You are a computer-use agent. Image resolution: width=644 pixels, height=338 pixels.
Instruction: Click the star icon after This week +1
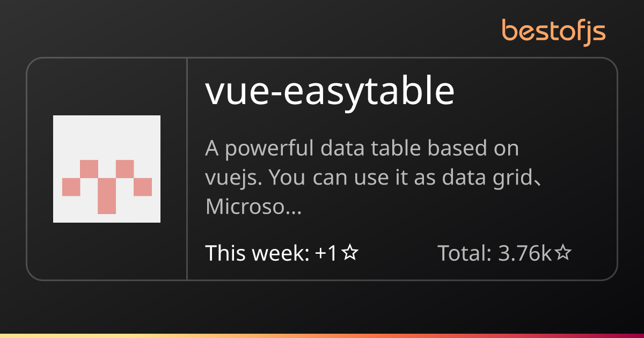350,253
